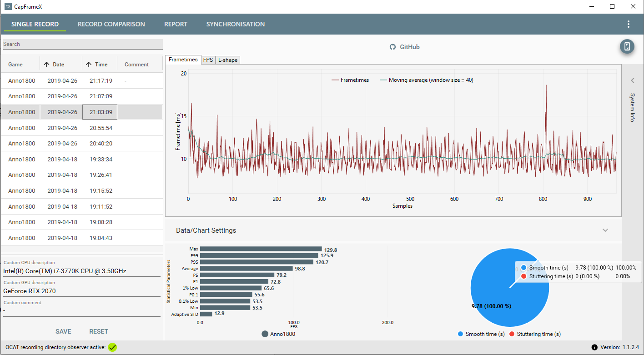Show the Frametimes chart tab
The height and width of the screenshot is (355, 644).
coord(183,60)
